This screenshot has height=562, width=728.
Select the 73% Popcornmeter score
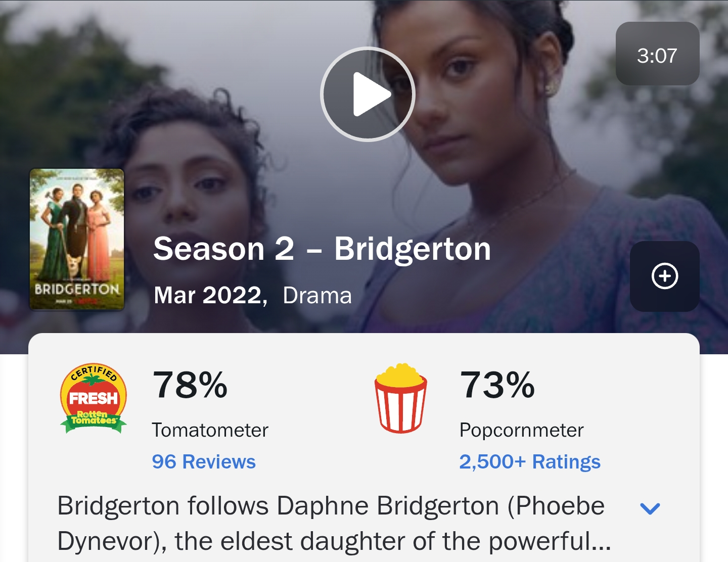[x=497, y=385]
